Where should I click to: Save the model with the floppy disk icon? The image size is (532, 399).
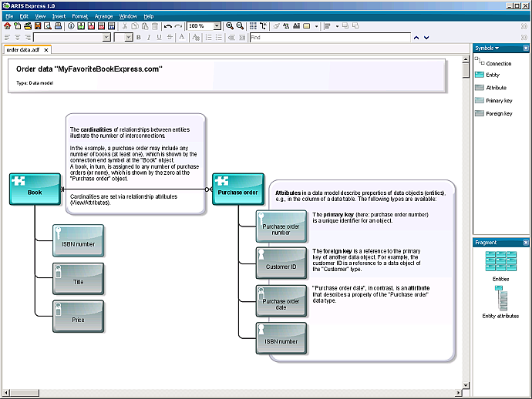tap(38, 26)
